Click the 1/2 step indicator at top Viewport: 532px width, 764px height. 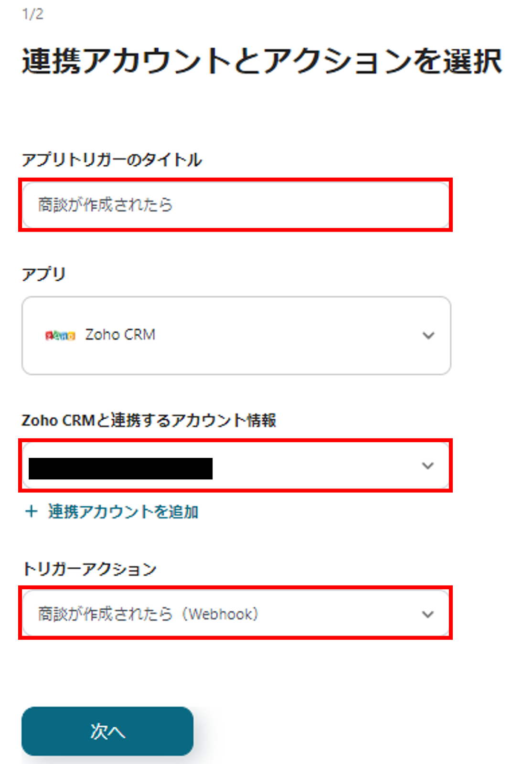tap(32, 14)
